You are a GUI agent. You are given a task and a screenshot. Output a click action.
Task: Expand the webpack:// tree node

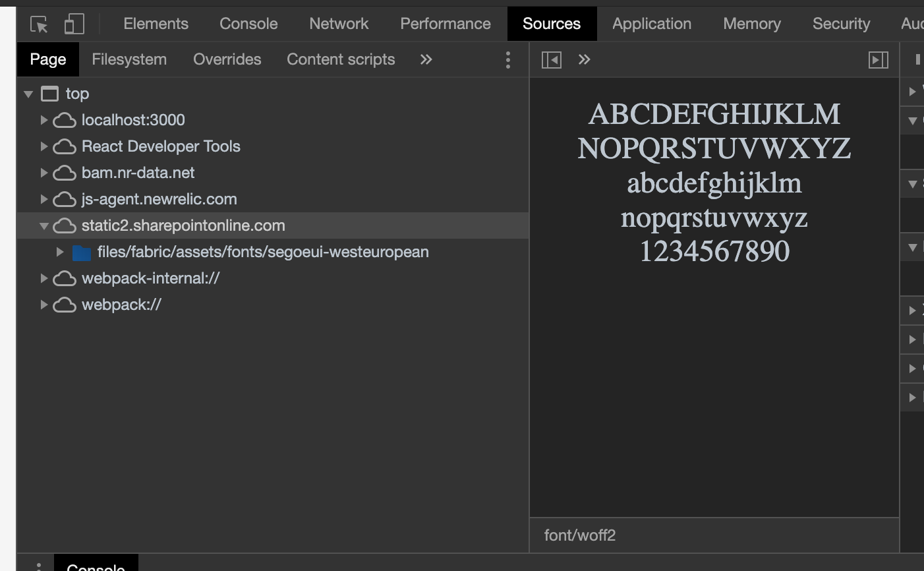pos(43,305)
